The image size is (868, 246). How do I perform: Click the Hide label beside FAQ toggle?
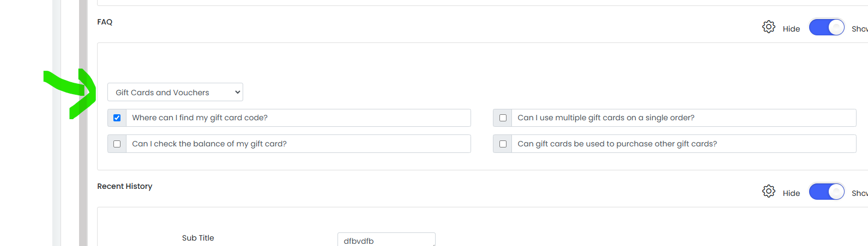coord(791,29)
